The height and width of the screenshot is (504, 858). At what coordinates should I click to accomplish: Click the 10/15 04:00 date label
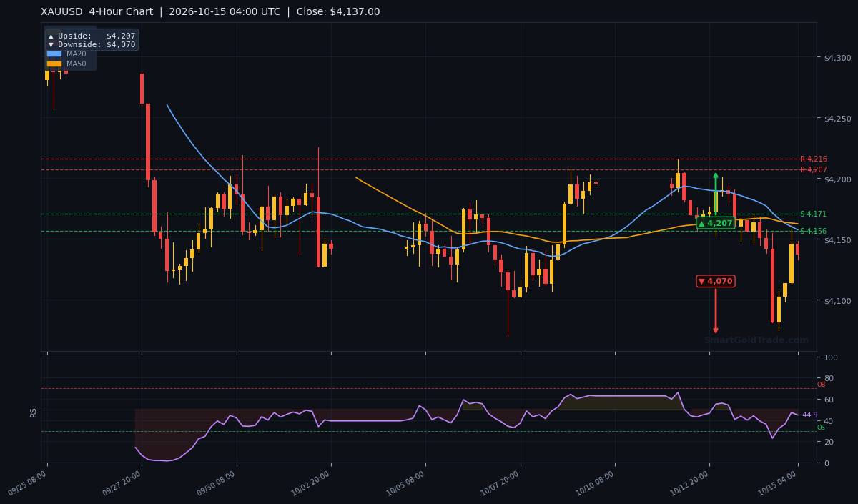pyautogui.click(x=779, y=484)
